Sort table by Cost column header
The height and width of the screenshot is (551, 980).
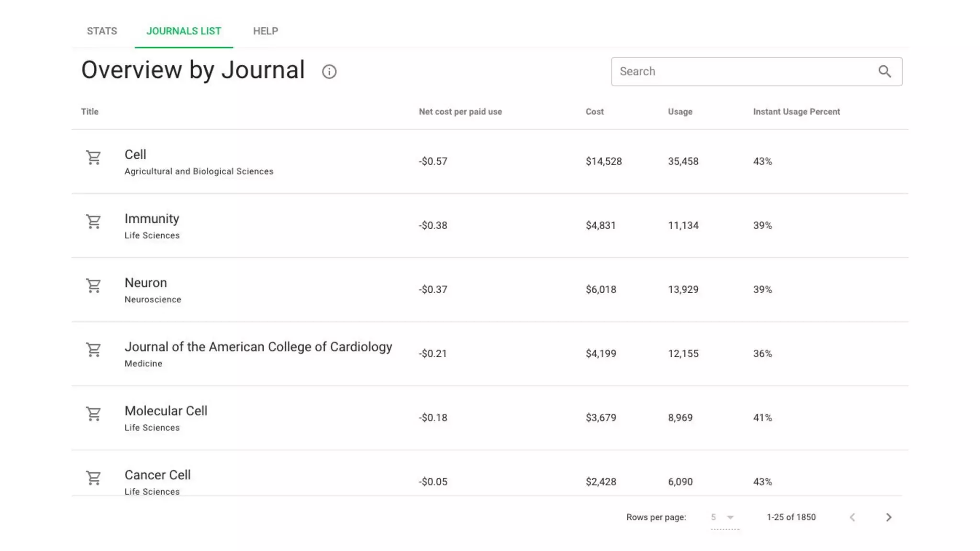[595, 111]
